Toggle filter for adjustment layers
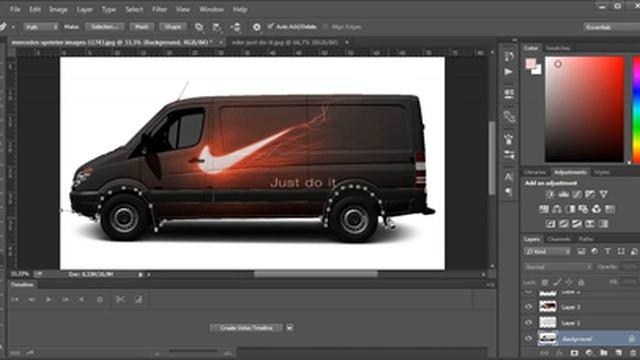The width and height of the screenshot is (640, 360). pyautogui.click(x=594, y=251)
